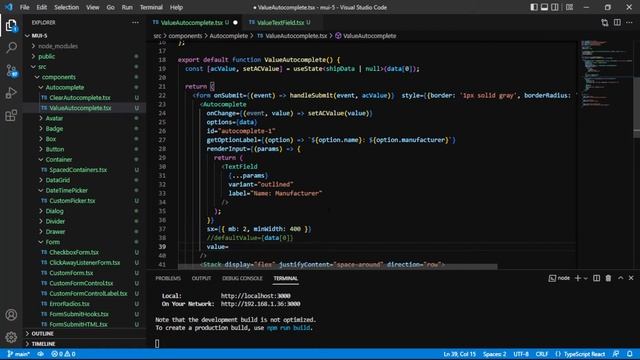Screen dimensions: 640x360
Task: Toggle Primary Side Bar visibility
Action: [534, 7]
